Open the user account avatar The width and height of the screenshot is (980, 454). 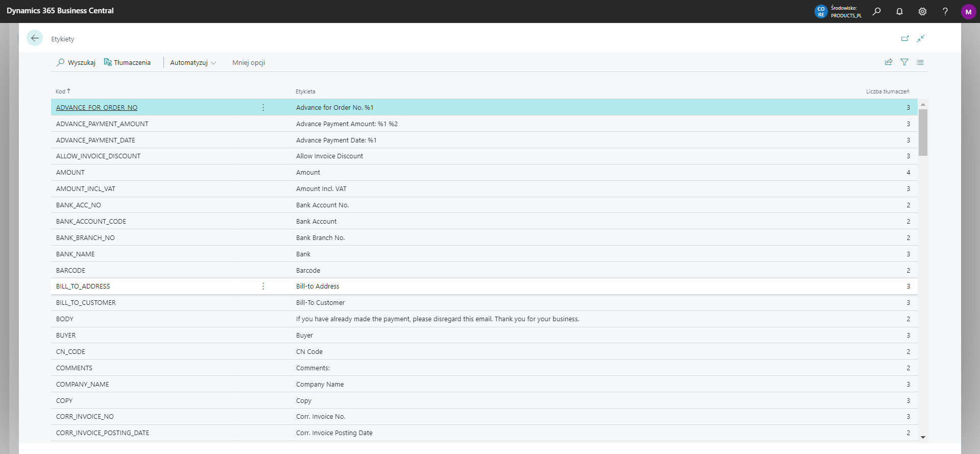[x=968, y=11]
